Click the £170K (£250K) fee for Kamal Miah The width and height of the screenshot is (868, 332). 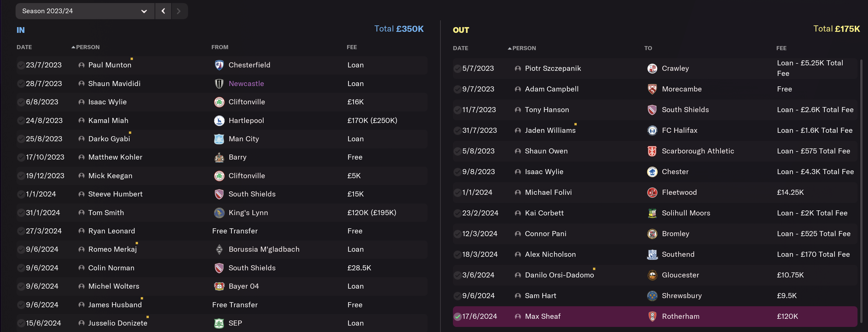[372, 121]
